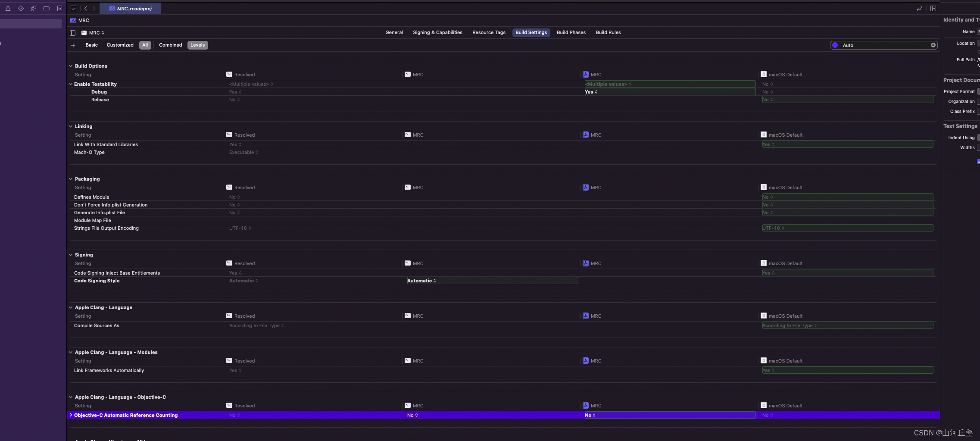The height and width of the screenshot is (441, 980).
Task: Select Defines Module setting row
Action: coord(503,197)
